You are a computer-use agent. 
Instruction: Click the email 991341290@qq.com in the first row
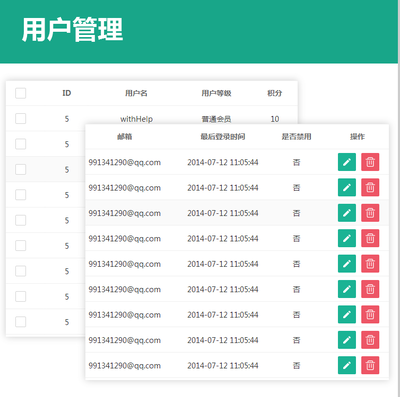(x=125, y=162)
